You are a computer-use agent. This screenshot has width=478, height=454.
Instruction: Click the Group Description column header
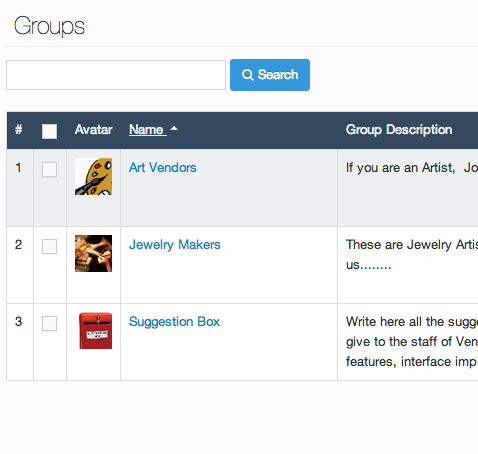[399, 130]
